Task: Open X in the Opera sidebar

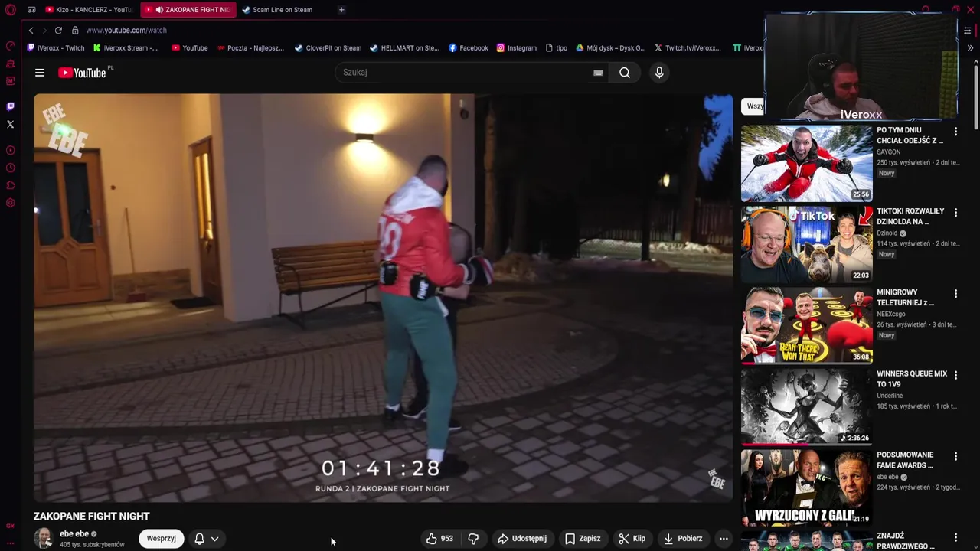Action: [x=11, y=124]
